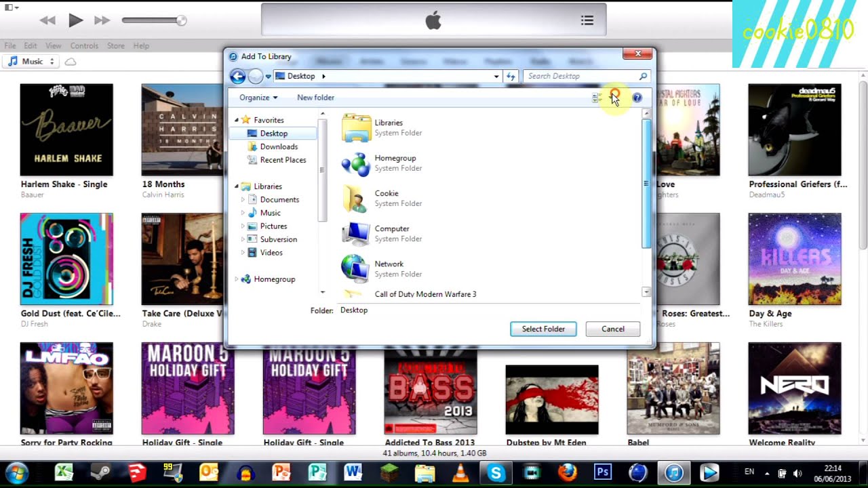The image size is (868, 488).
Task: Select Call of Duty Modern Warfare 3 folder
Action: pos(425,294)
